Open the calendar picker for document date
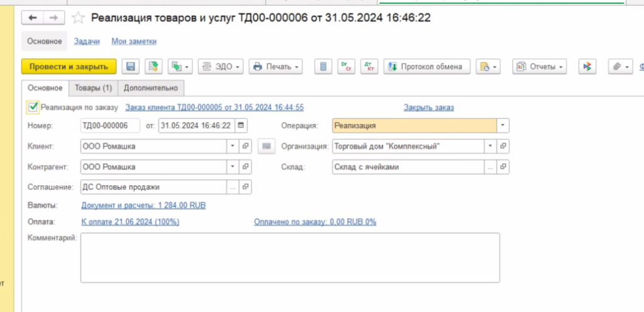 (x=241, y=125)
